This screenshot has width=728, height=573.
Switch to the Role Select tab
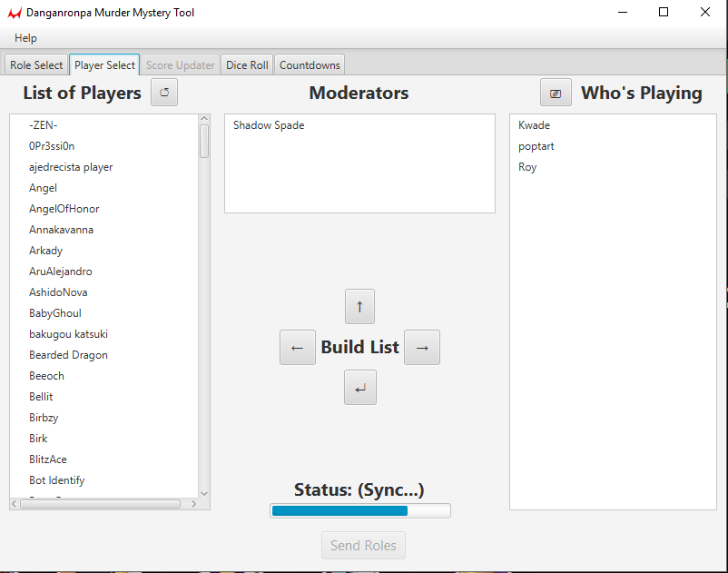coord(36,65)
